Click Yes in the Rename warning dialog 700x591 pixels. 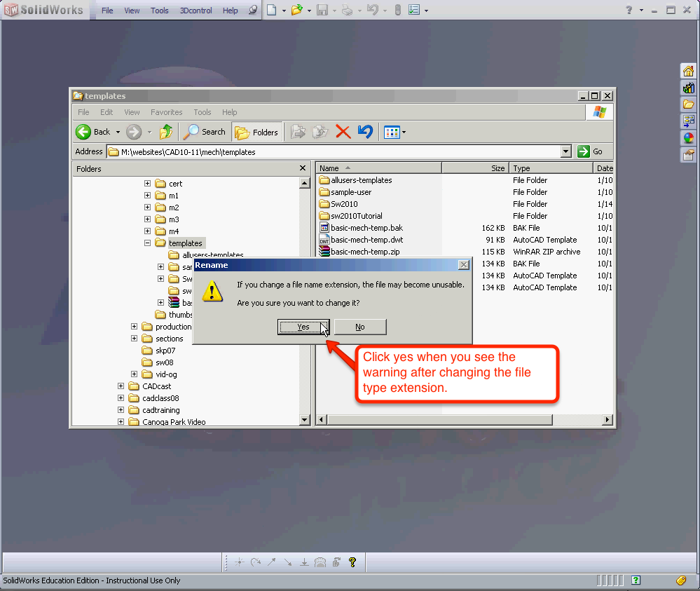(303, 327)
